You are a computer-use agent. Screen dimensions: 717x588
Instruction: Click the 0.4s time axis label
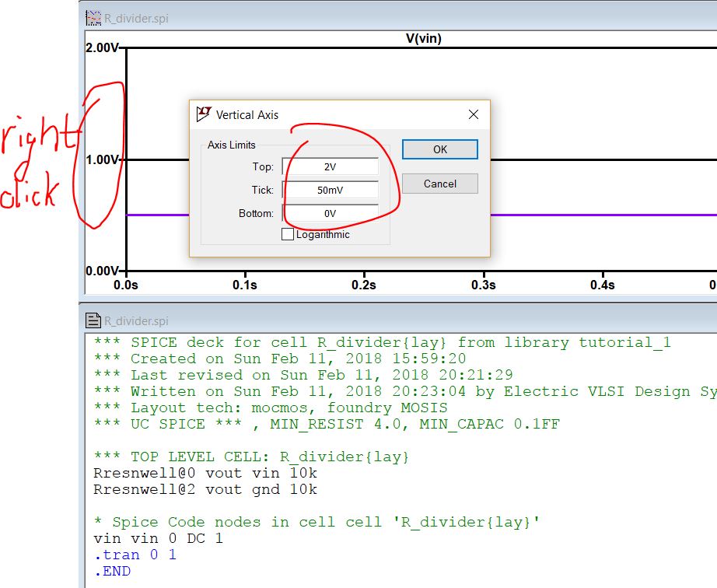pos(602,285)
